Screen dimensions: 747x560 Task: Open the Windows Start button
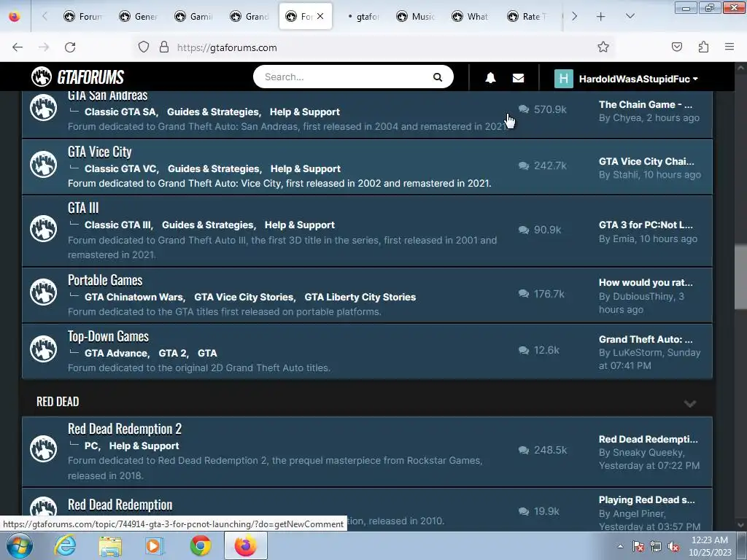pyautogui.click(x=20, y=545)
